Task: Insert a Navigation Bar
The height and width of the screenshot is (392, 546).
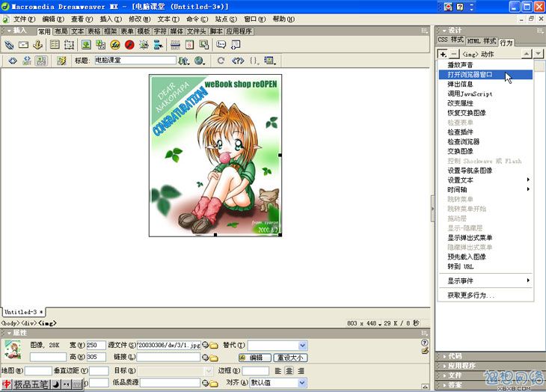Action: pyautogui.click(x=159, y=45)
